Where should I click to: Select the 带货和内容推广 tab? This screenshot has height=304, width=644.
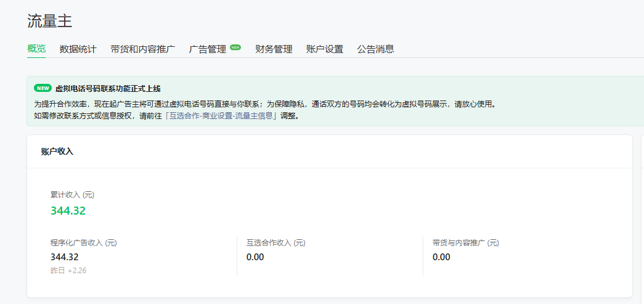click(x=142, y=49)
